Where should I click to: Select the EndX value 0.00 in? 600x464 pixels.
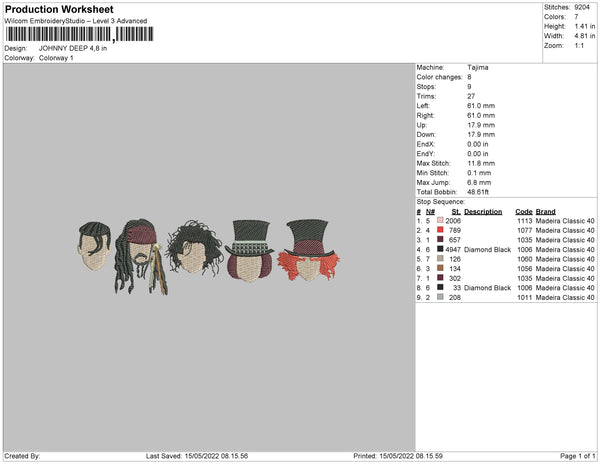[x=478, y=144]
